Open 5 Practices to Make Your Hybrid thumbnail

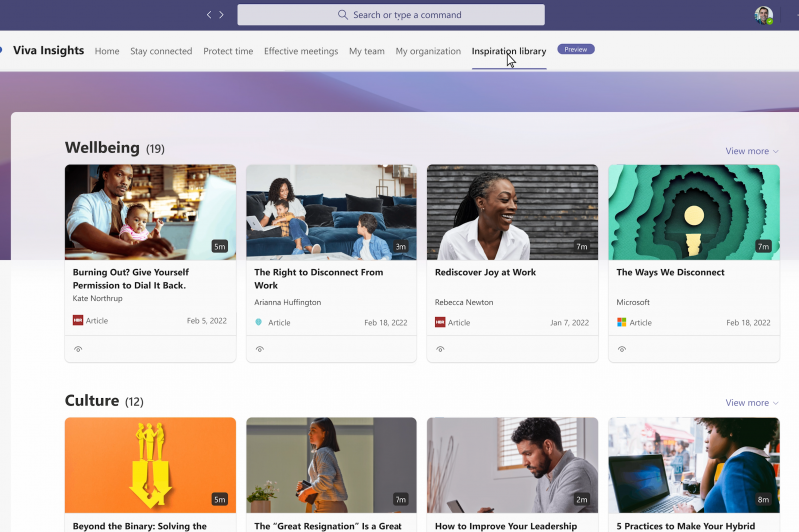694,465
